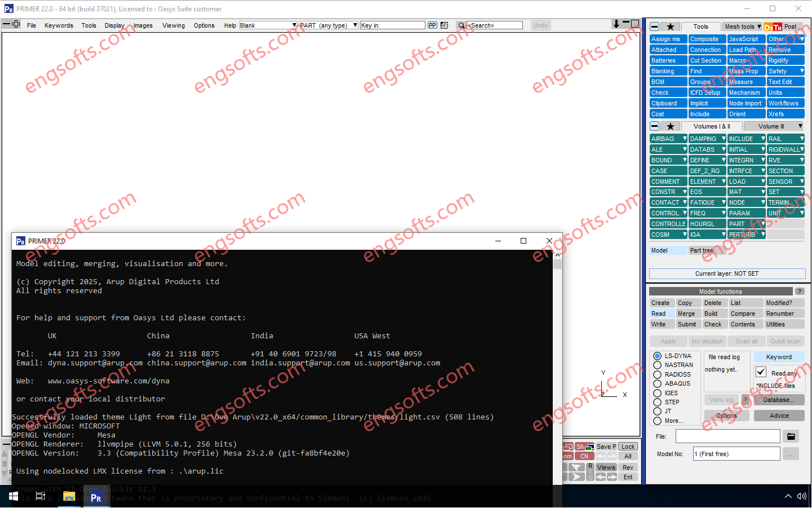Image resolution: width=812 pixels, height=508 pixels.
Task: Select the JT format radio button
Action: click(657, 411)
